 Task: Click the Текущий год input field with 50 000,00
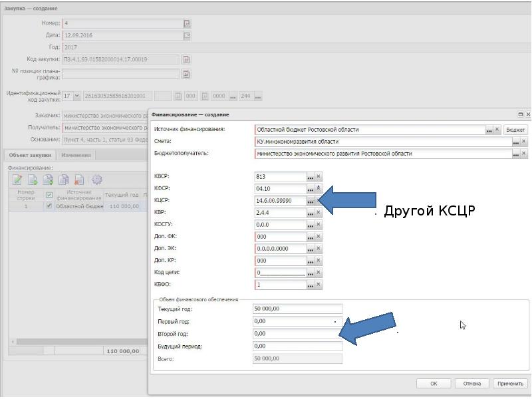pos(297,309)
